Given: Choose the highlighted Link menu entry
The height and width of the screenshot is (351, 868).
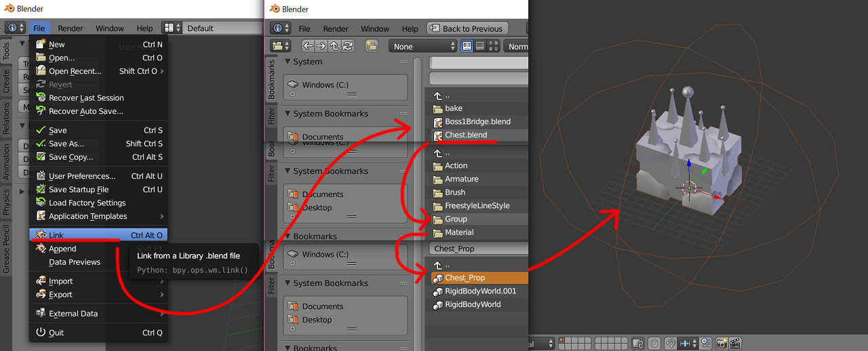Looking at the screenshot, I should [99, 235].
